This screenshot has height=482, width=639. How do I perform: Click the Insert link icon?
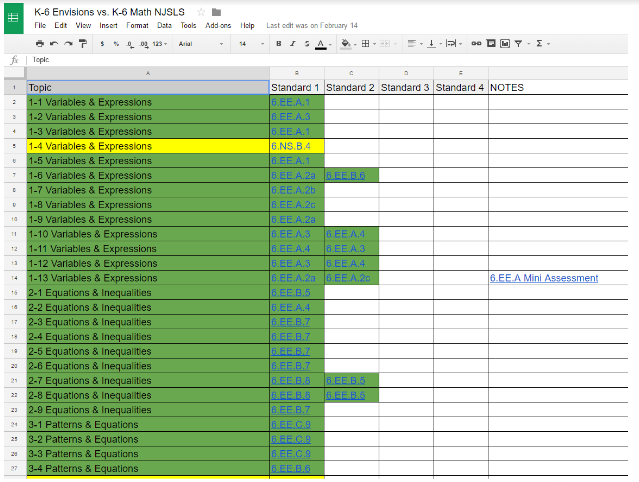[476, 44]
